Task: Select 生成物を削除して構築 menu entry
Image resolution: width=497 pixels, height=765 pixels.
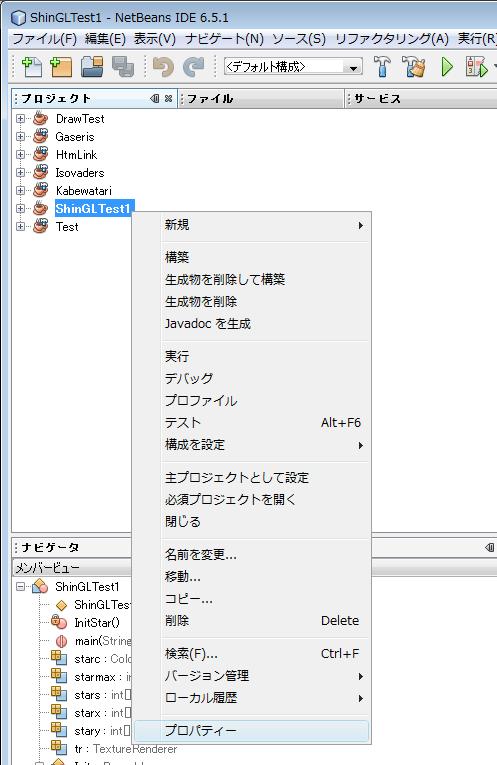Action: tap(252, 280)
